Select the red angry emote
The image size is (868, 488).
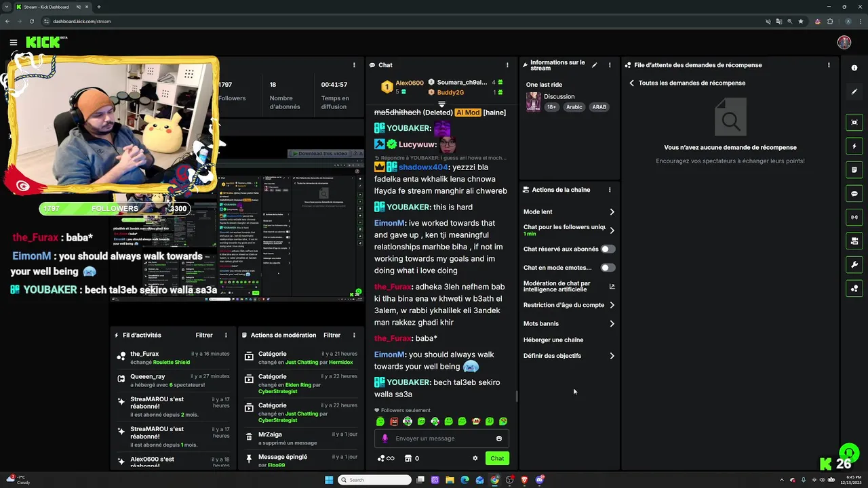click(x=394, y=422)
